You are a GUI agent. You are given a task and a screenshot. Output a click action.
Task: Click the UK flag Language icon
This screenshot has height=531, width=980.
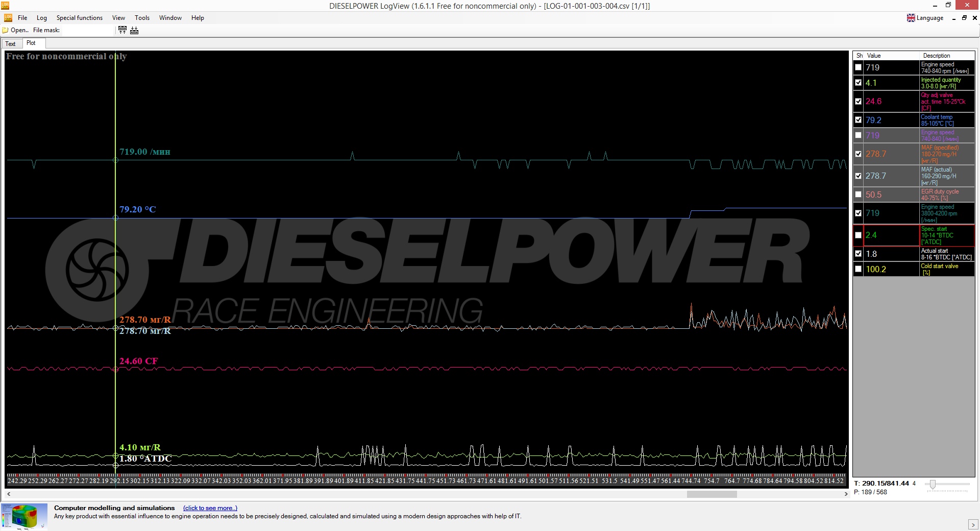[x=911, y=18]
